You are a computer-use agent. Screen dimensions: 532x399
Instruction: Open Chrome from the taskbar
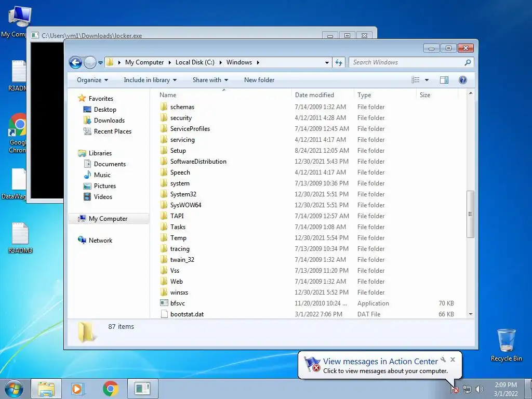pos(110,389)
